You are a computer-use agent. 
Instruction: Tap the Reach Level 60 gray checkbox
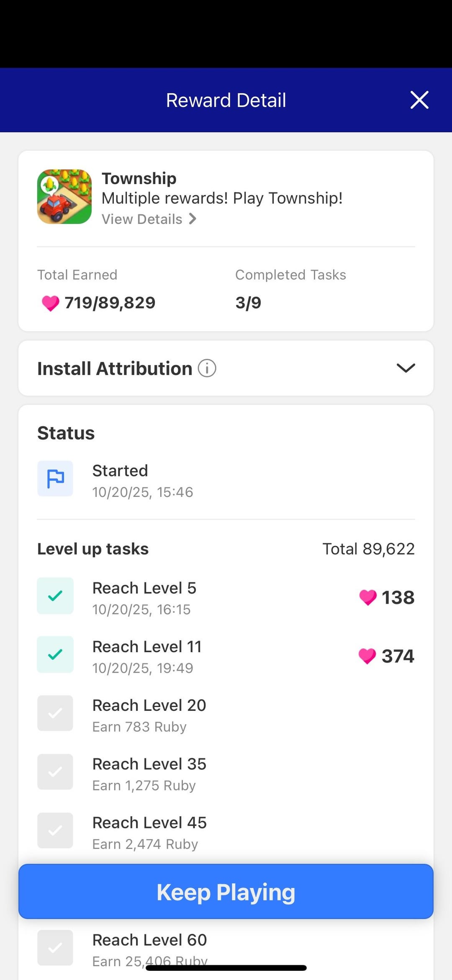tap(55, 947)
